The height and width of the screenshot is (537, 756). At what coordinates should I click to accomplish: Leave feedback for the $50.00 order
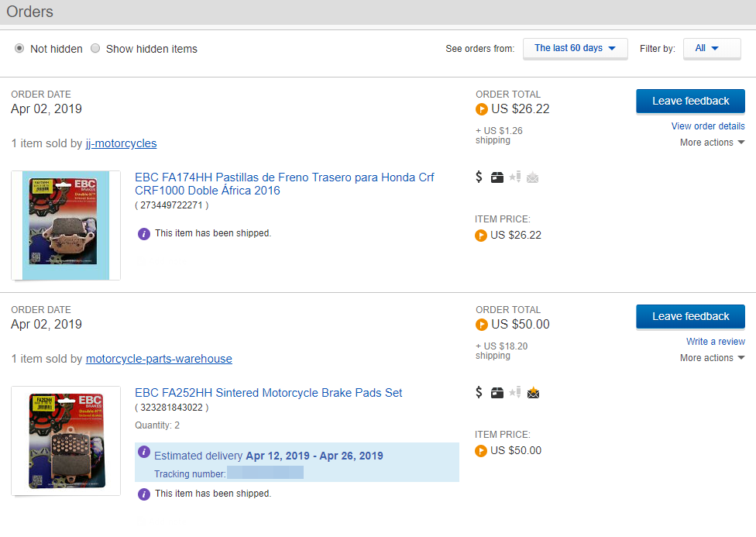[x=690, y=316]
